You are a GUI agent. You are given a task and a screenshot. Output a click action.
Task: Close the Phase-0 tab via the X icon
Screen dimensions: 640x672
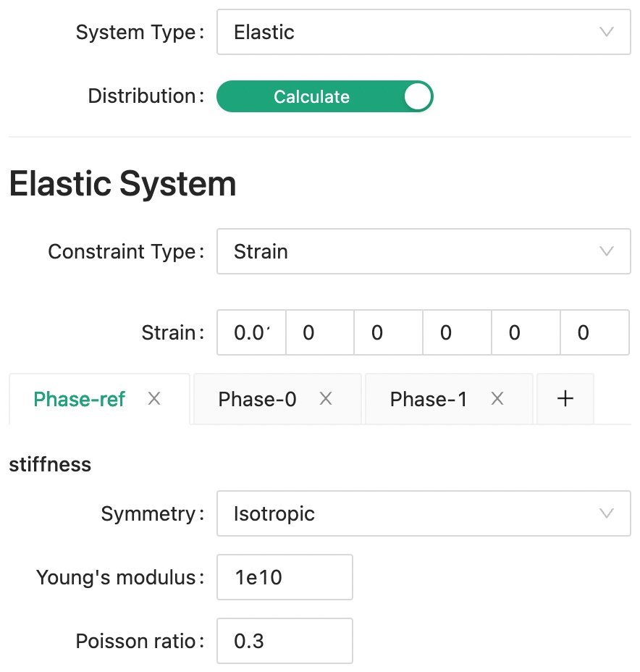[326, 398]
